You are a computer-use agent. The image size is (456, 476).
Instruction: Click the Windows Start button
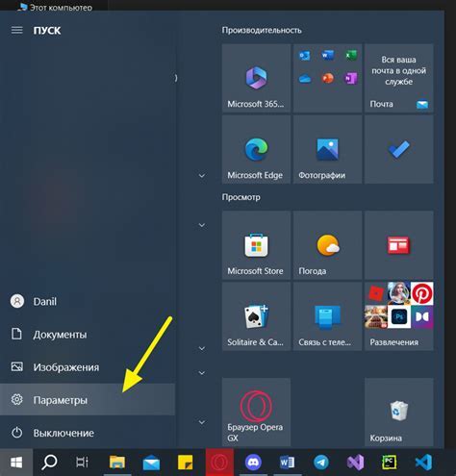[x=16, y=463]
